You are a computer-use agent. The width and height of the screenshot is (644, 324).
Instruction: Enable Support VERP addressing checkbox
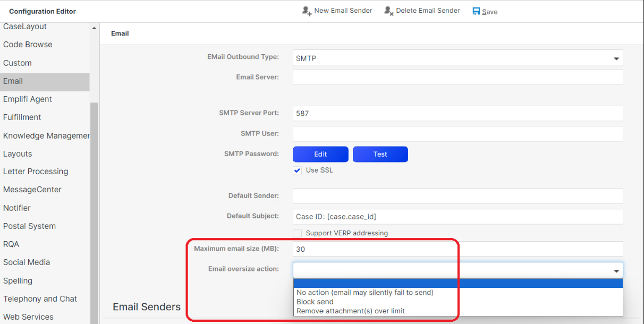pos(298,233)
